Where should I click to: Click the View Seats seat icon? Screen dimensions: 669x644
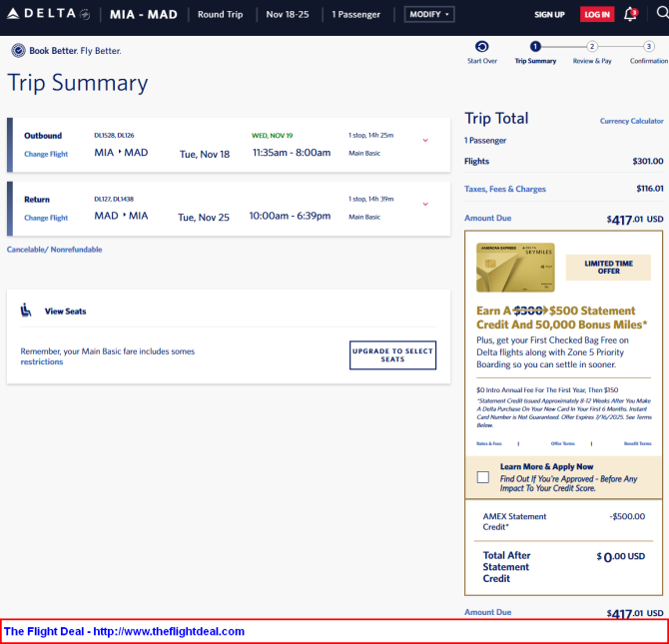click(x=26, y=311)
